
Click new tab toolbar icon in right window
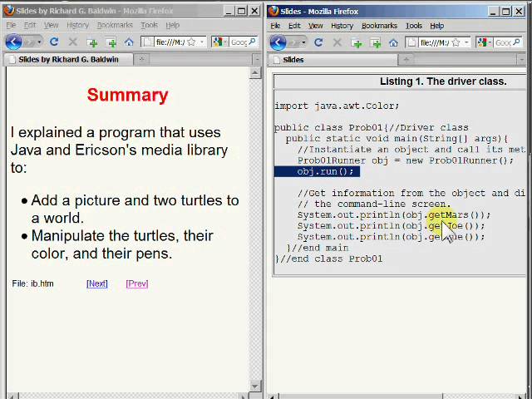tap(357, 43)
